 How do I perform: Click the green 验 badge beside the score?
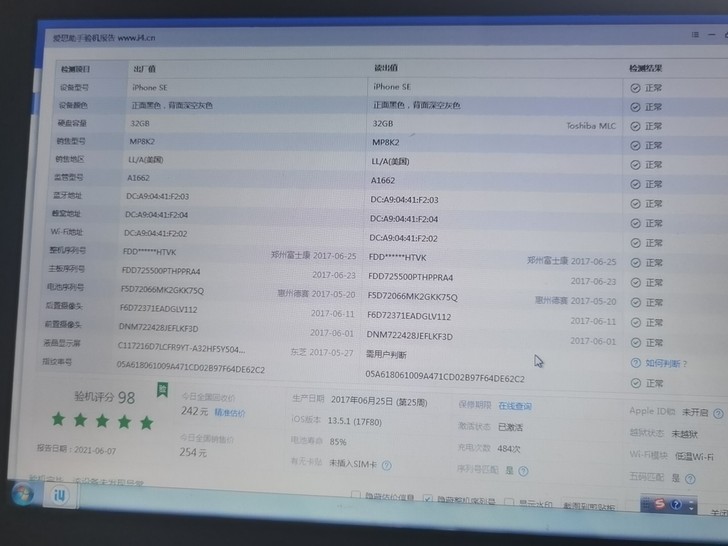[x=162, y=390]
